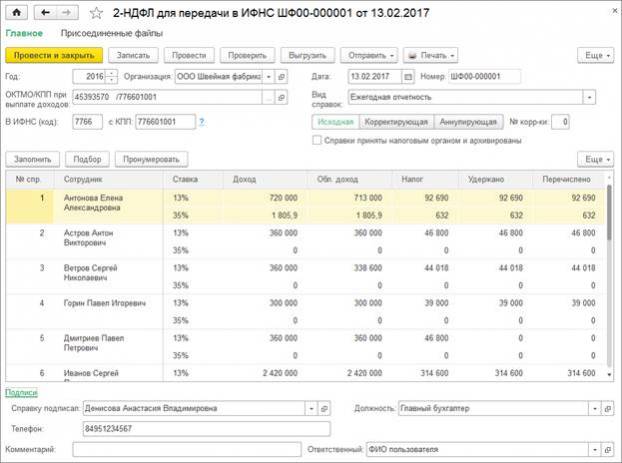Check 'Справки приняты налоговым органом' checkbox
Screen dimensions: 622x463
(318, 141)
